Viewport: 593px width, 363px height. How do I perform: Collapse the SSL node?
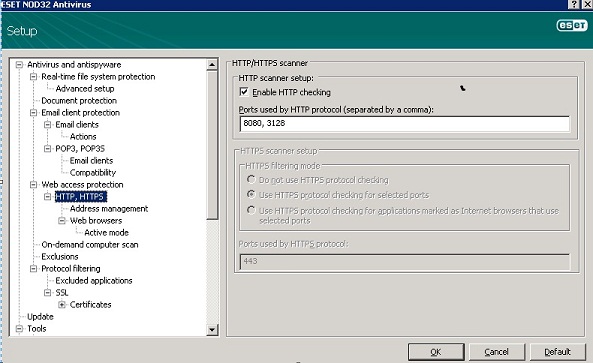tap(47, 293)
